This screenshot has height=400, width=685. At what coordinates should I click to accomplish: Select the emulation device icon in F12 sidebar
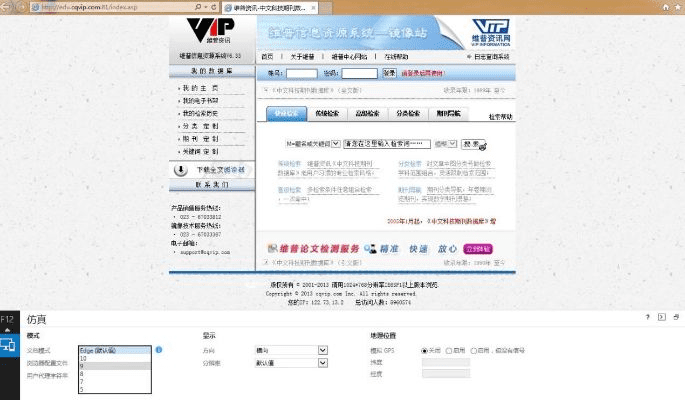coord(9,345)
